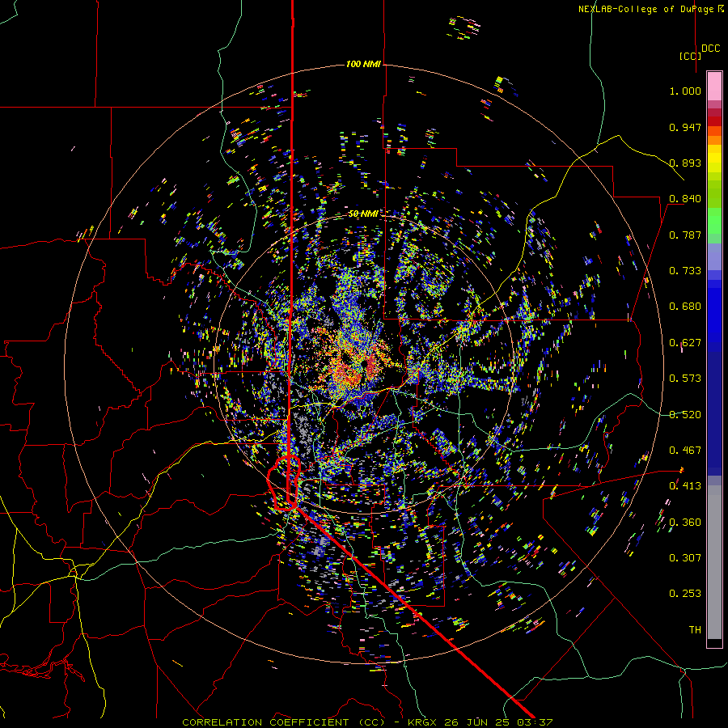728x728 pixels.
Task: Select the 0.840 color bar value
Action: (x=685, y=199)
